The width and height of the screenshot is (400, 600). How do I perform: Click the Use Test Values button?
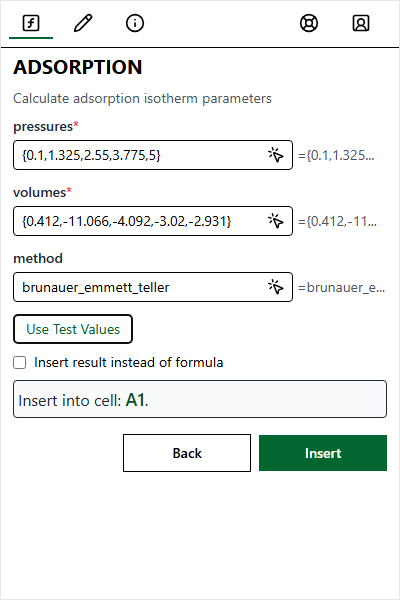click(73, 329)
